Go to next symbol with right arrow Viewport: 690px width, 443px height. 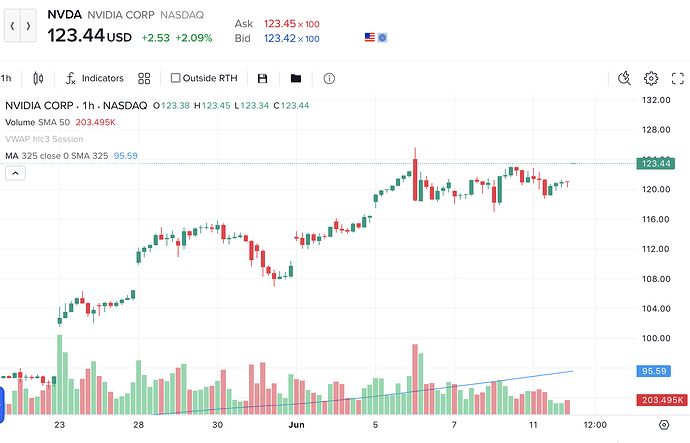point(28,26)
